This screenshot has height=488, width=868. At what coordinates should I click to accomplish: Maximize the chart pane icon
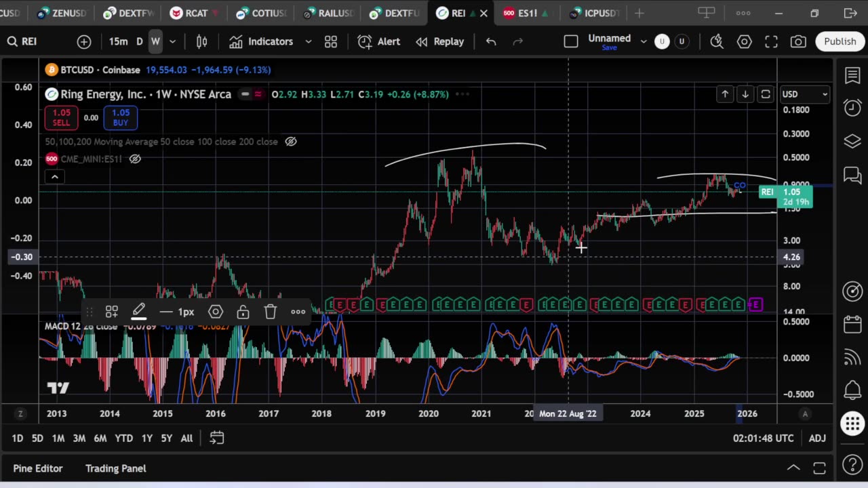pyautogui.click(x=766, y=94)
